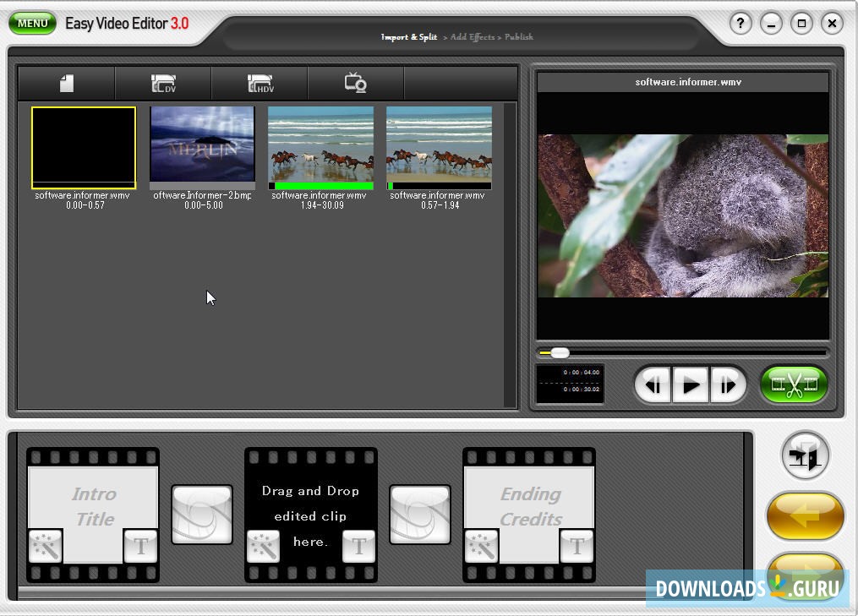Open the MENU button
The width and height of the screenshot is (858, 616).
(31, 23)
